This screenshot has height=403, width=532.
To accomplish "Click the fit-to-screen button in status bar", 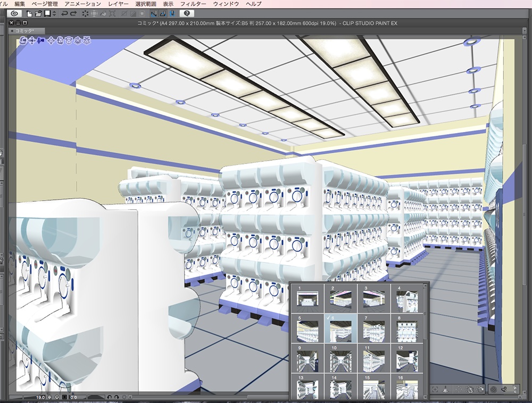I will tap(64, 397).
